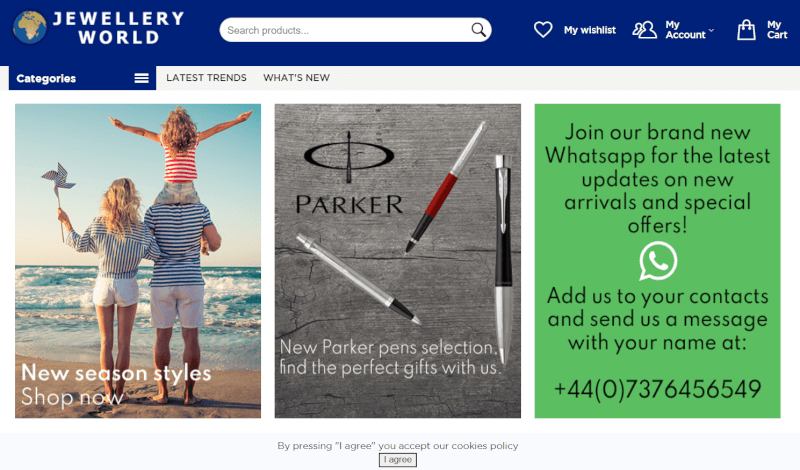Click the shopping bag cart icon
The image size is (800, 470).
(x=746, y=30)
